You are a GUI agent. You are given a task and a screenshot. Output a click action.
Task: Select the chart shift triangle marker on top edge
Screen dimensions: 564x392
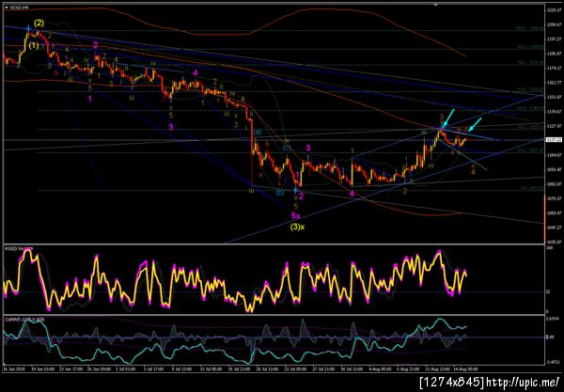(x=435, y=5)
